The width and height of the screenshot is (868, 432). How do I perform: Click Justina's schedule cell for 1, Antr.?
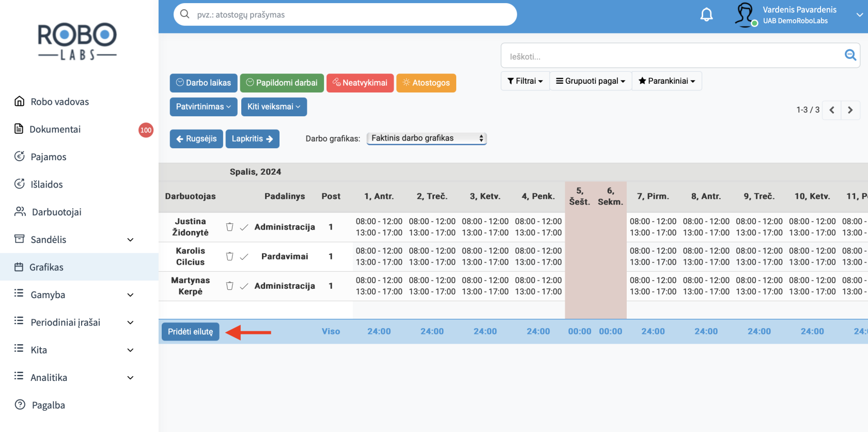(x=379, y=227)
